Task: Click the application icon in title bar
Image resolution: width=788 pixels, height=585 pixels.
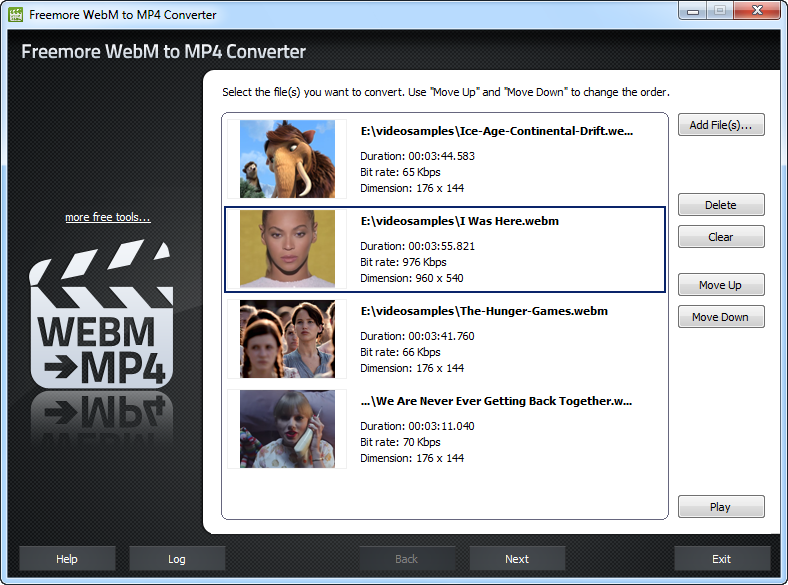Action: 16,15
